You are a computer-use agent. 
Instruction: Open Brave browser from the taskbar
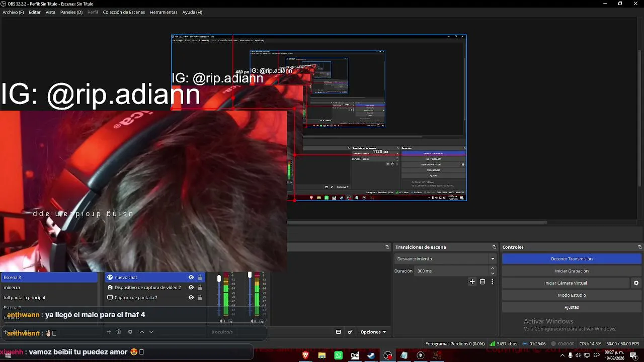305,355
